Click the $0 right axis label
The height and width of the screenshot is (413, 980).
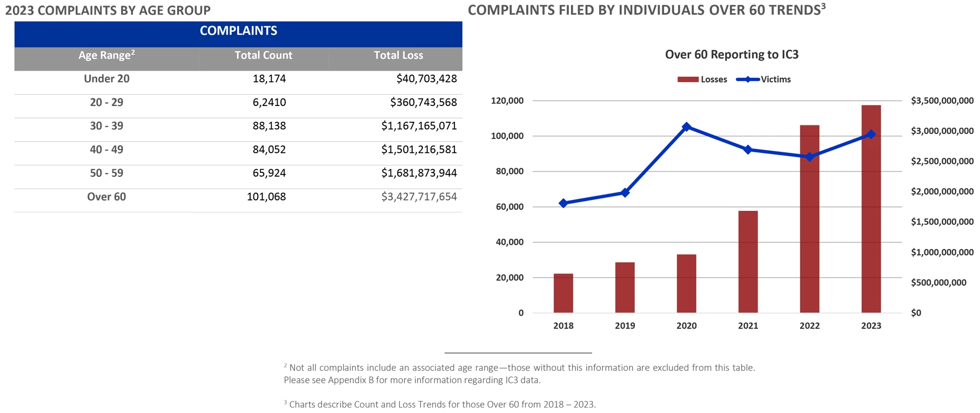click(x=916, y=313)
